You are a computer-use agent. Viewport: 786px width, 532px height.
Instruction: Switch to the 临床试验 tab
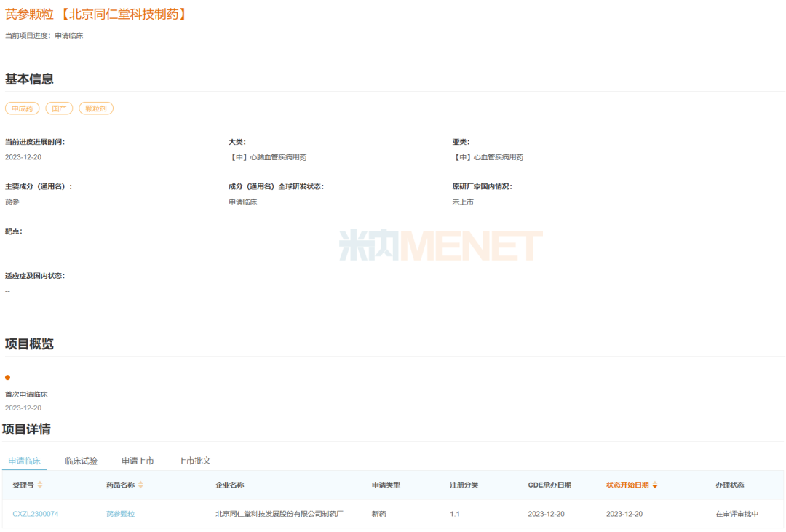pyautogui.click(x=81, y=461)
